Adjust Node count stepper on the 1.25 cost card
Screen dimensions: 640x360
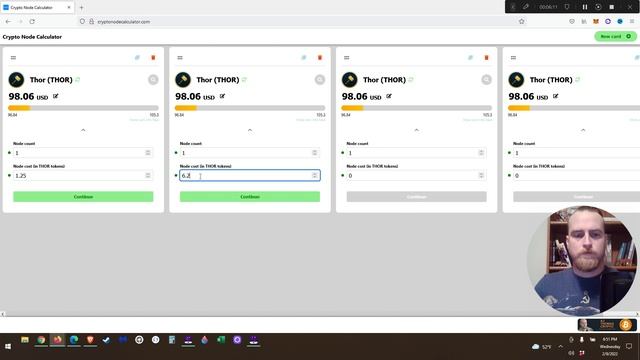pyautogui.click(x=148, y=153)
